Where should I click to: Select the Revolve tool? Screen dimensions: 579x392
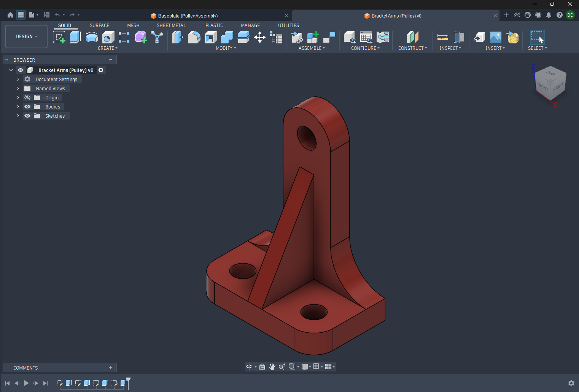coord(92,37)
